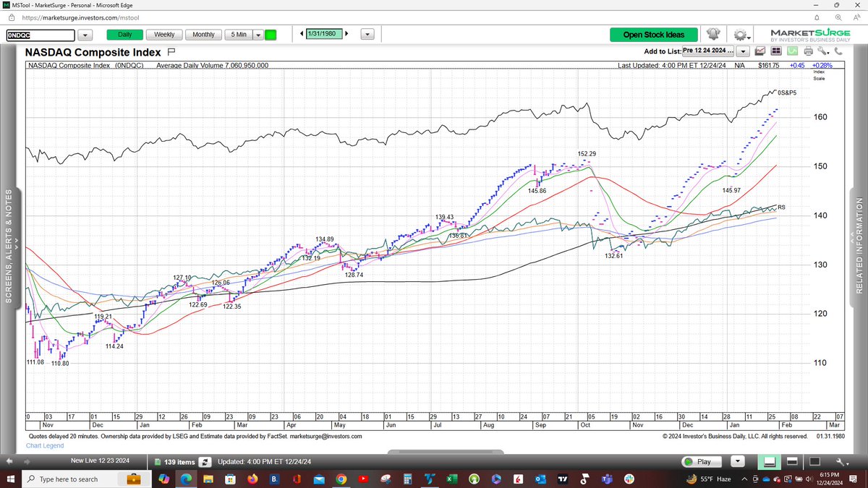Open Outlook from the taskbar
Viewport: 868px width, 488px height.
[x=540, y=479]
